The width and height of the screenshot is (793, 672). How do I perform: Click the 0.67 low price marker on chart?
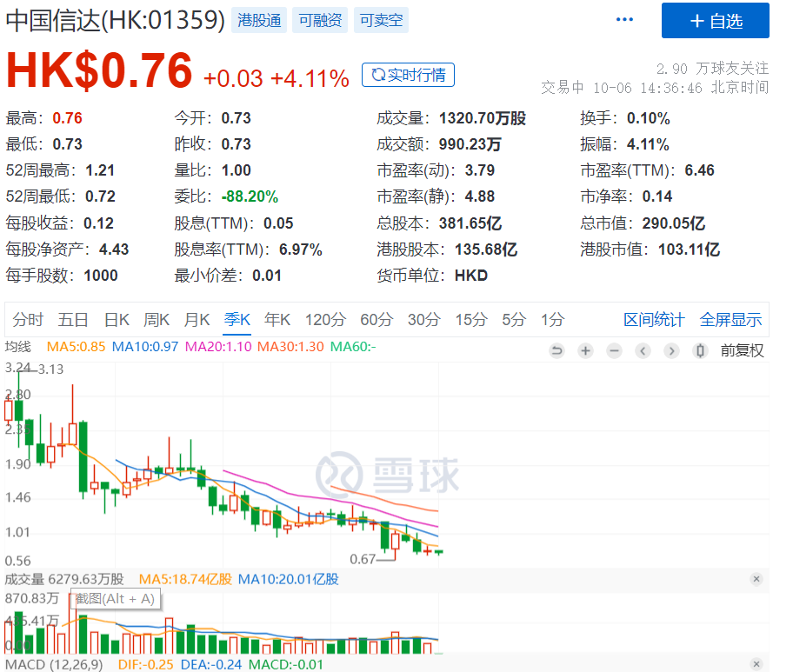coord(363,559)
